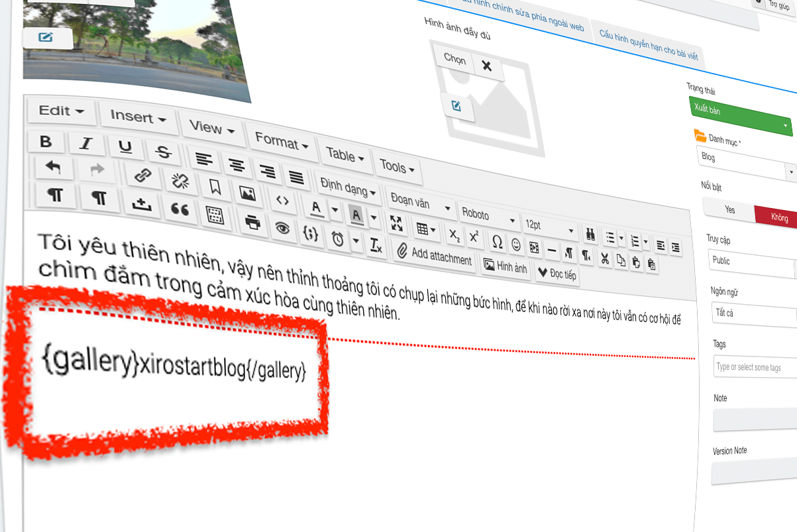
Task: Open the Format menu
Action: coord(282,142)
